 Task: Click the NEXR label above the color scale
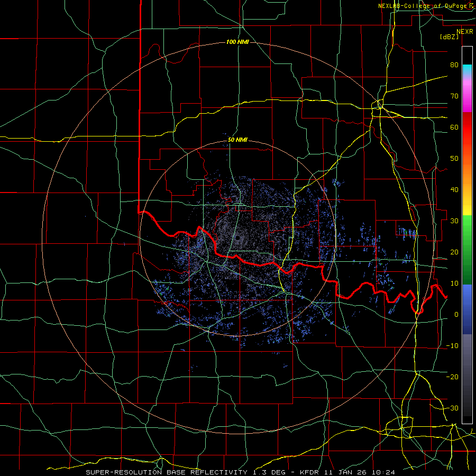click(x=464, y=32)
